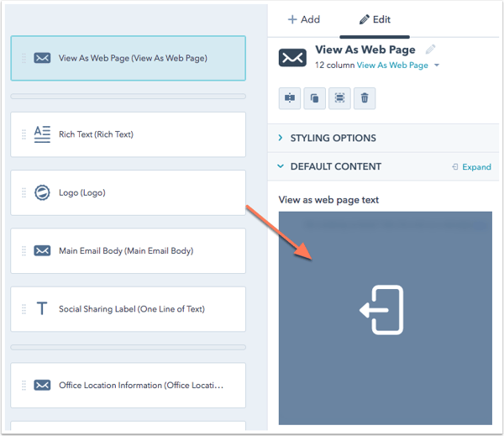
Task: Click the Rich Text module icon
Action: [x=42, y=134]
